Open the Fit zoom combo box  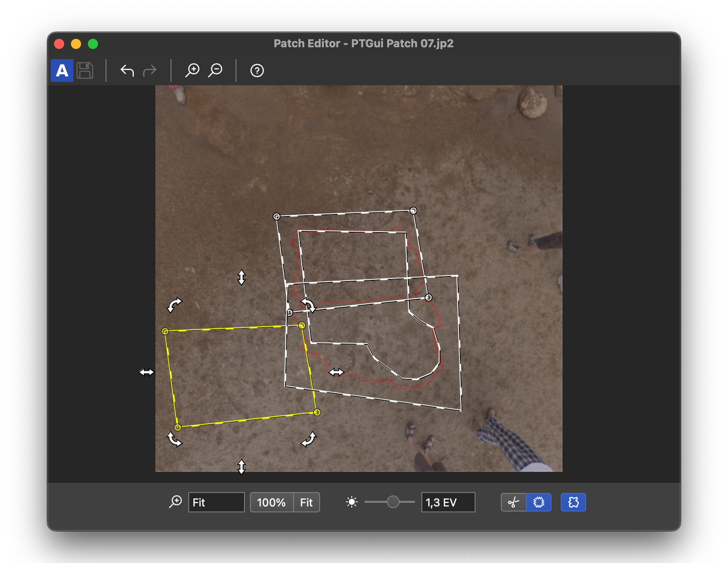pos(216,502)
